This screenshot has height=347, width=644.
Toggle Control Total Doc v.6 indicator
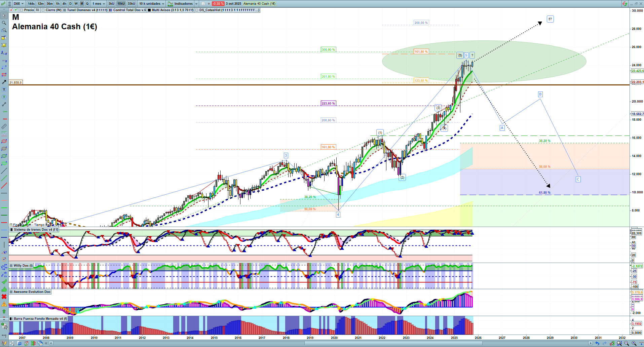pos(111,10)
